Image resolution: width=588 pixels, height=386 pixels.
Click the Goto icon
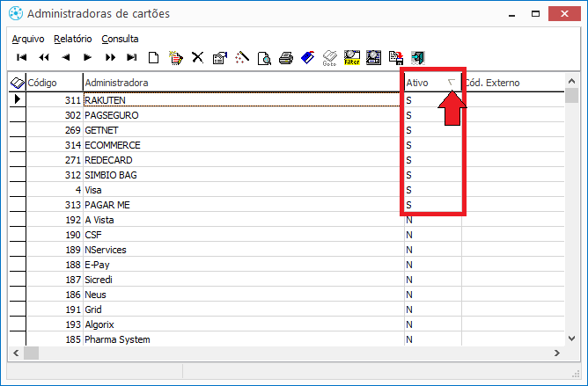[329, 58]
